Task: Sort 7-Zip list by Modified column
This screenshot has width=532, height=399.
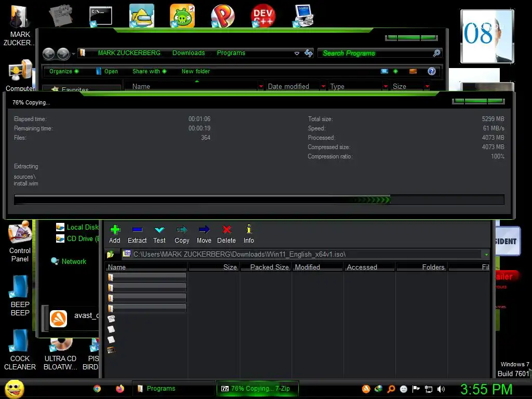Action: coord(317,267)
